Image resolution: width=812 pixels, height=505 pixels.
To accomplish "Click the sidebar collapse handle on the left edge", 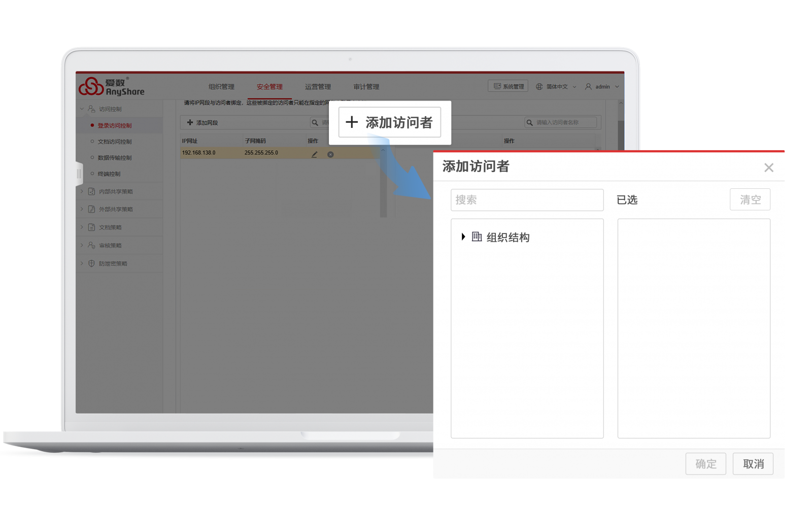I will pyautogui.click(x=79, y=174).
